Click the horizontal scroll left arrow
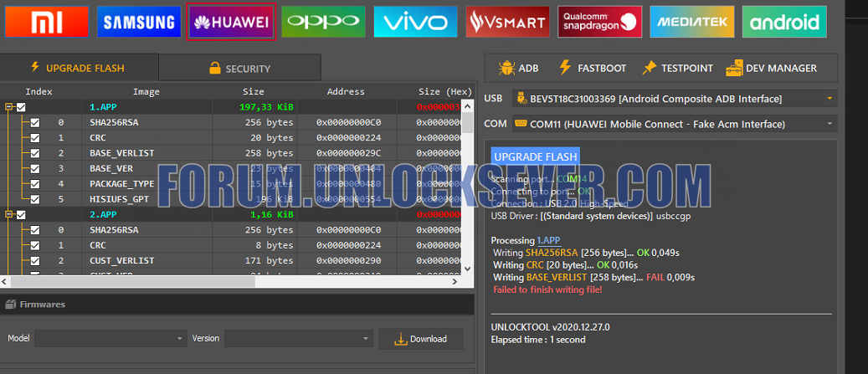 click(x=4, y=282)
